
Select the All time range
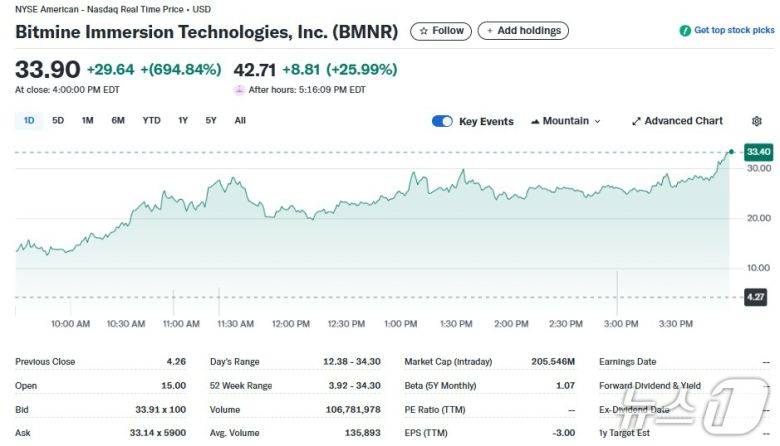pos(240,121)
